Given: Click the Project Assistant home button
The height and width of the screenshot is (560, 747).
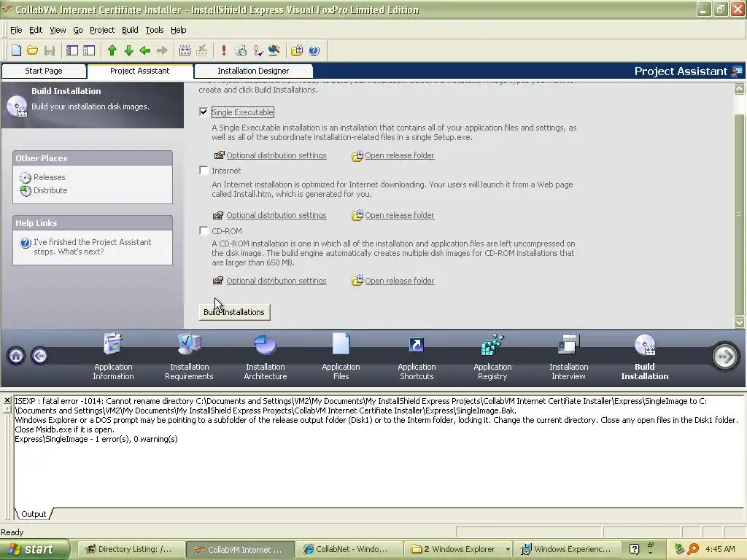Looking at the screenshot, I should (x=16, y=356).
